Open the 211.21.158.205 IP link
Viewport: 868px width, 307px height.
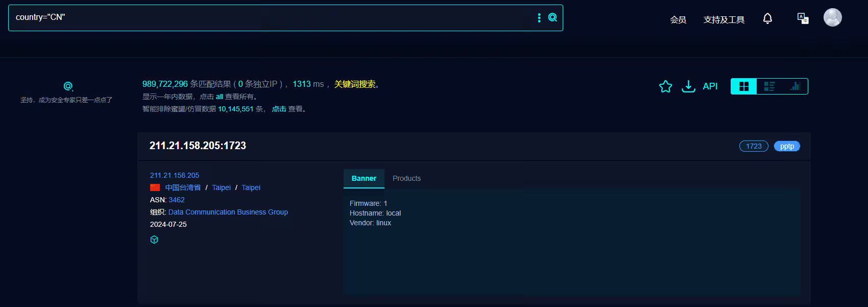(x=175, y=175)
